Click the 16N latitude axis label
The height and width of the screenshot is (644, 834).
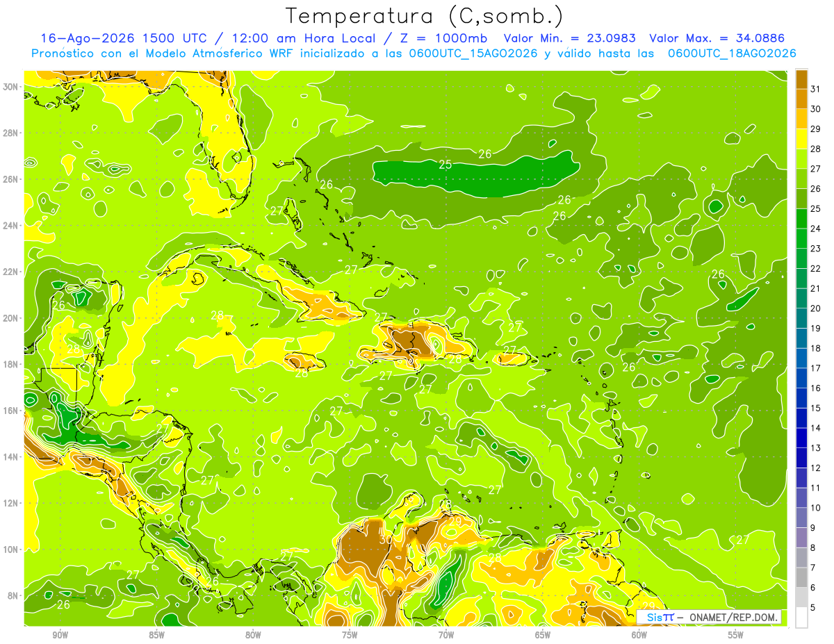point(12,411)
